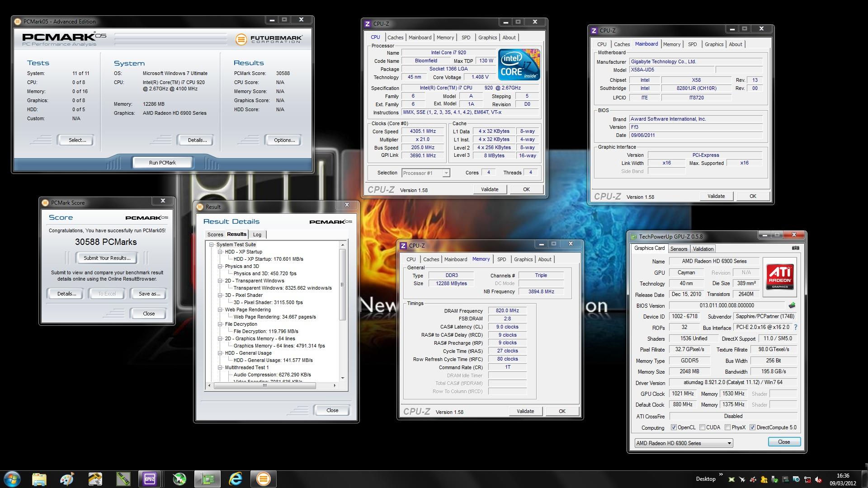Click Validate in the Mainboard CPU-Z window
The image size is (868, 488).
tap(716, 196)
